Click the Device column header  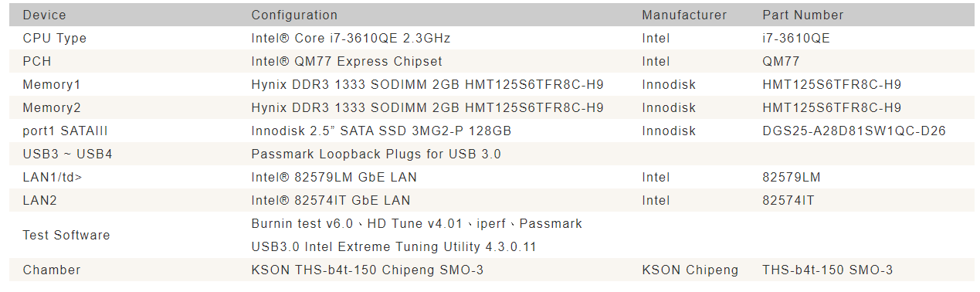(x=44, y=15)
